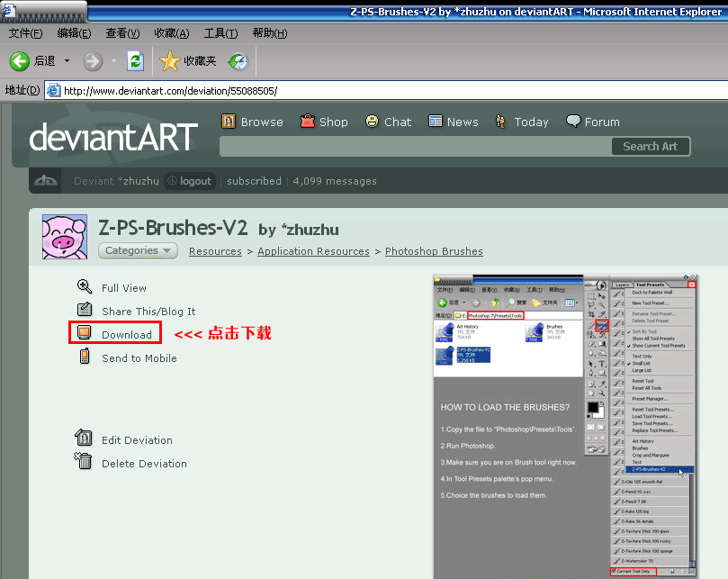The width and height of the screenshot is (728, 579).
Task: Click the Send to Mobile phone icon
Action: (85, 356)
